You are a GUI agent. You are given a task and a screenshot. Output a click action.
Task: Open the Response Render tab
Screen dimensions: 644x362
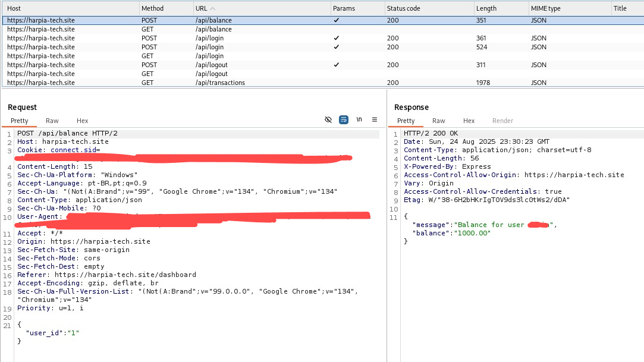coord(502,121)
